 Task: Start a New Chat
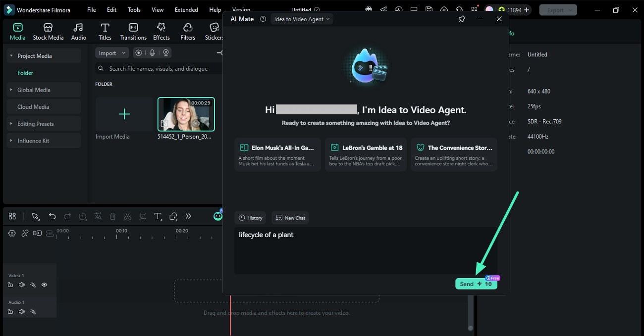coord(290,218)
